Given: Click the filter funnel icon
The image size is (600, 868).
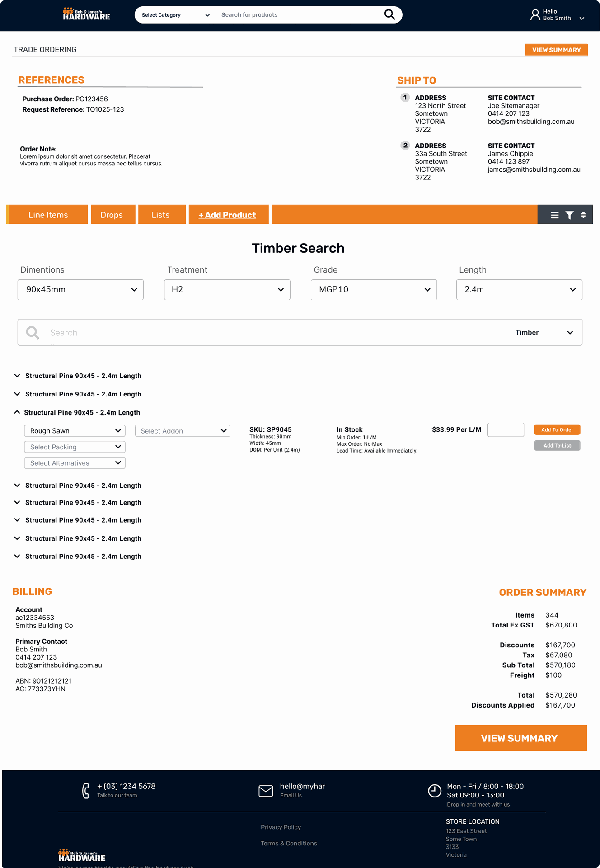Looking at the screenshot, I should coord(570,215).
